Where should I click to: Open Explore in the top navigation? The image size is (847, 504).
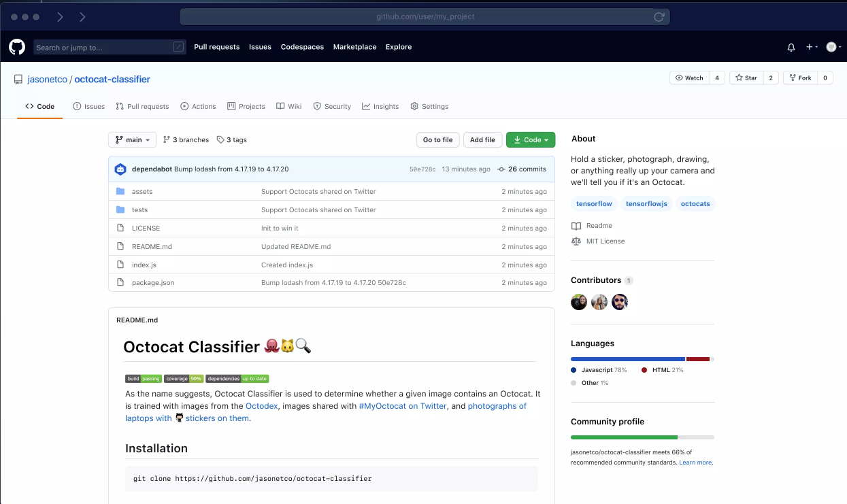399,47
